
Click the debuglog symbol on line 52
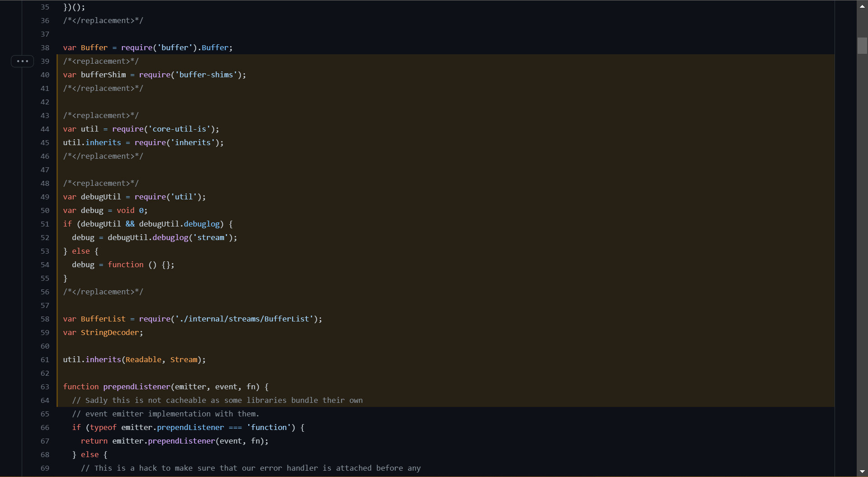(x=170, y=237)
